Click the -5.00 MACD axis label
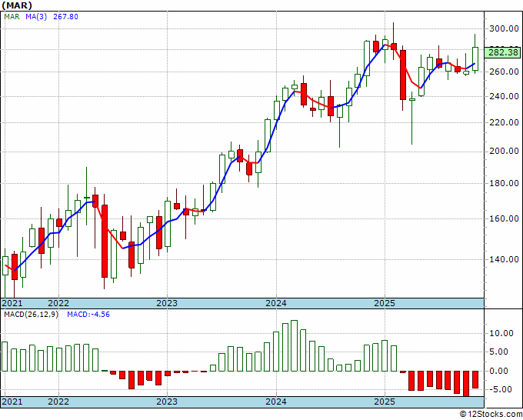Viewport: 523px width, 420px height. (x=501, y=389)
